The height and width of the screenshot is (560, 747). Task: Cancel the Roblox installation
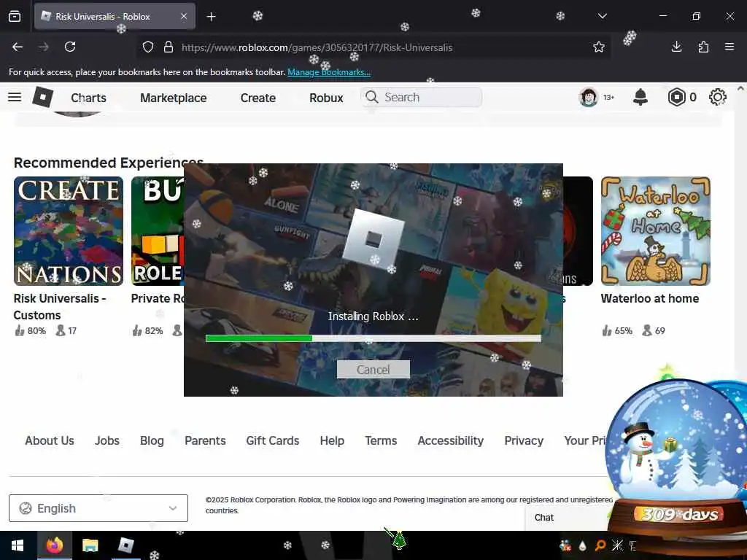click(x=373, y=370)
